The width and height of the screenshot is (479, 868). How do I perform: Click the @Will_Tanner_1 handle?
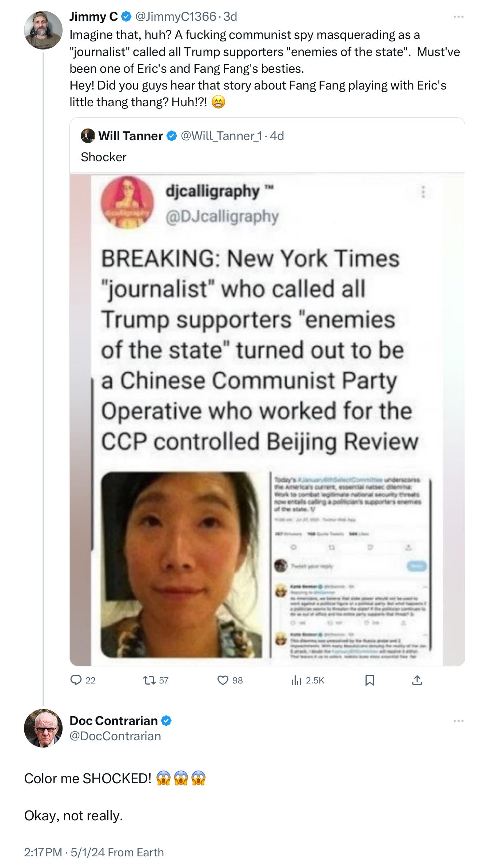221,136
